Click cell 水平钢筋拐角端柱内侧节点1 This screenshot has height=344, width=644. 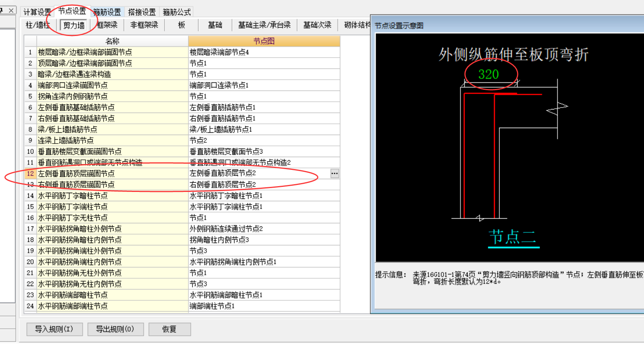[264, 262]
